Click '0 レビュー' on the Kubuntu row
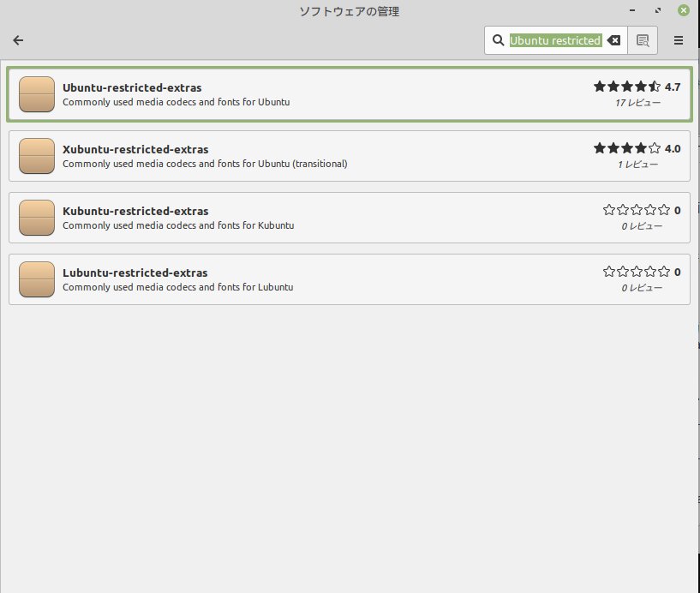The width and height of the screenshot is (700, 593). [x=642, y=226]
